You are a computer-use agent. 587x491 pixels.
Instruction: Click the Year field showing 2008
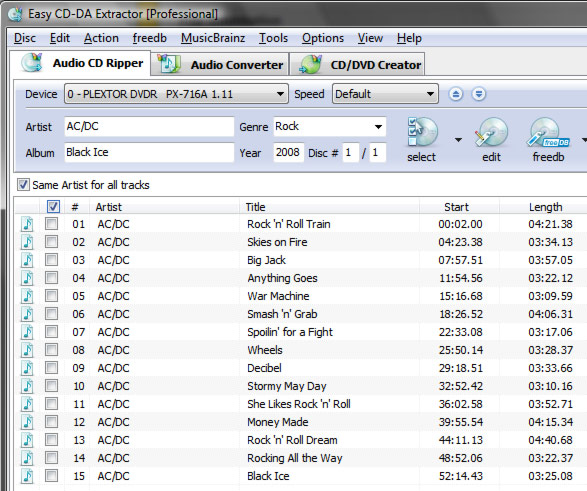coord(288,152)
